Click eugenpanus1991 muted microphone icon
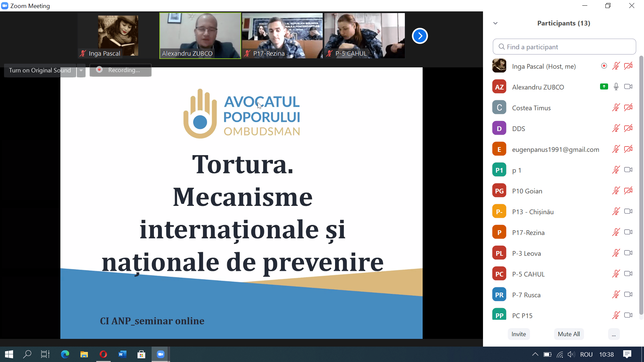The image size is (644, 362). click(x=616, y=149)
